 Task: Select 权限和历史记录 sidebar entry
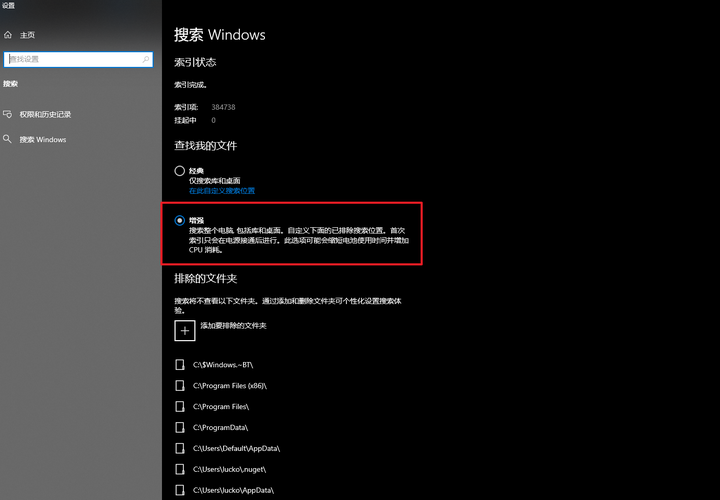(45, 114)
